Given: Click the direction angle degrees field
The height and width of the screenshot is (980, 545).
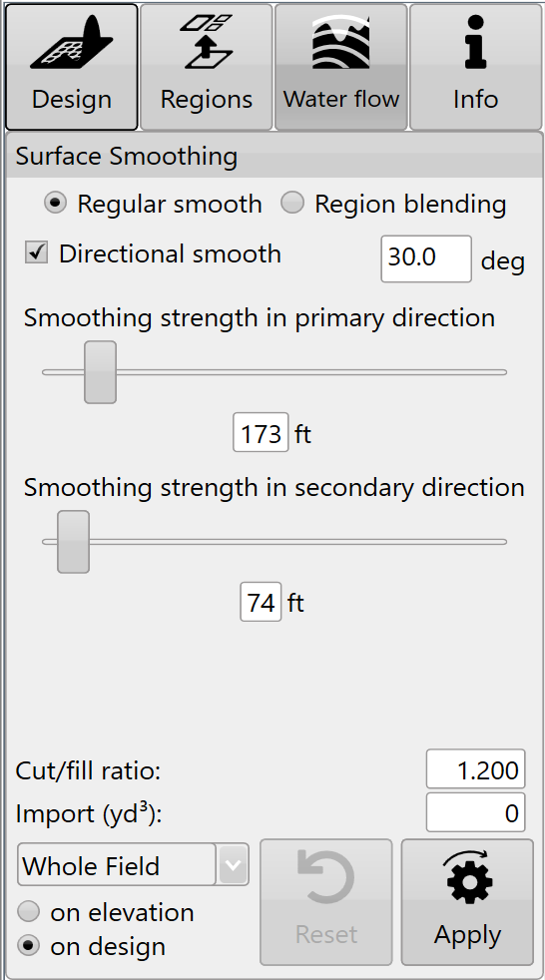Looking at the screenshot, I should [426, 258].
